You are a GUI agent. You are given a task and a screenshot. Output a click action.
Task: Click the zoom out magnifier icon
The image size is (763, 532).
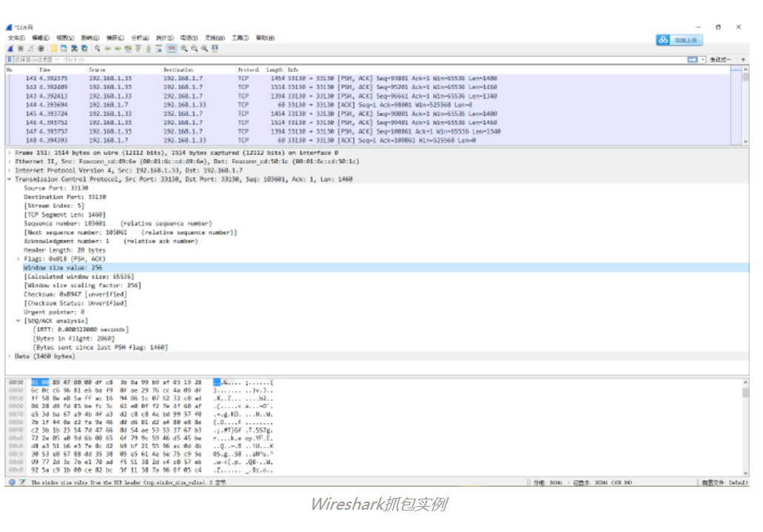194,49
